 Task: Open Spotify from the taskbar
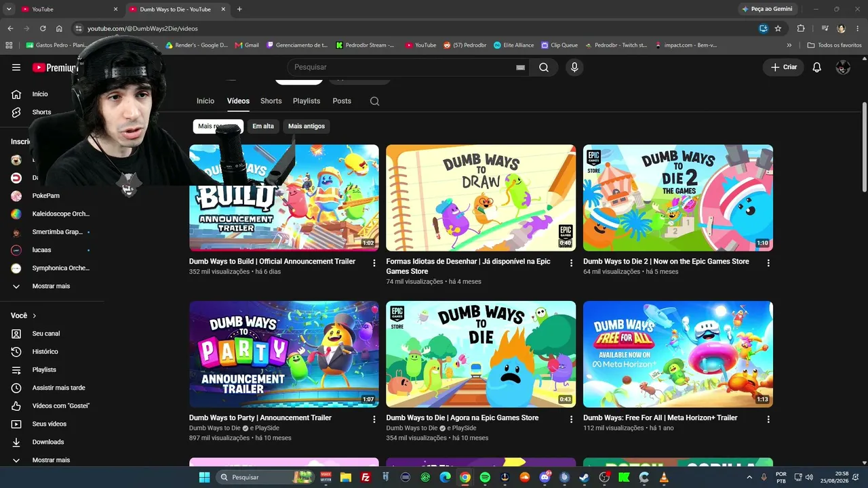click(x=485, y=477)
